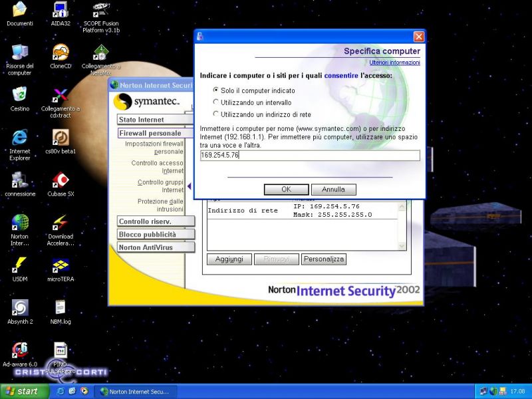The image size is (532, 399).
Task: Select the CloneCD desktop icon
Action: tap(61, 52)
